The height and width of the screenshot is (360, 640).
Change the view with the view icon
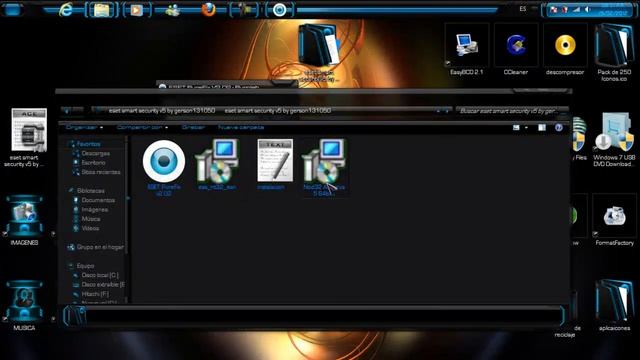click(x=516, y=128)
